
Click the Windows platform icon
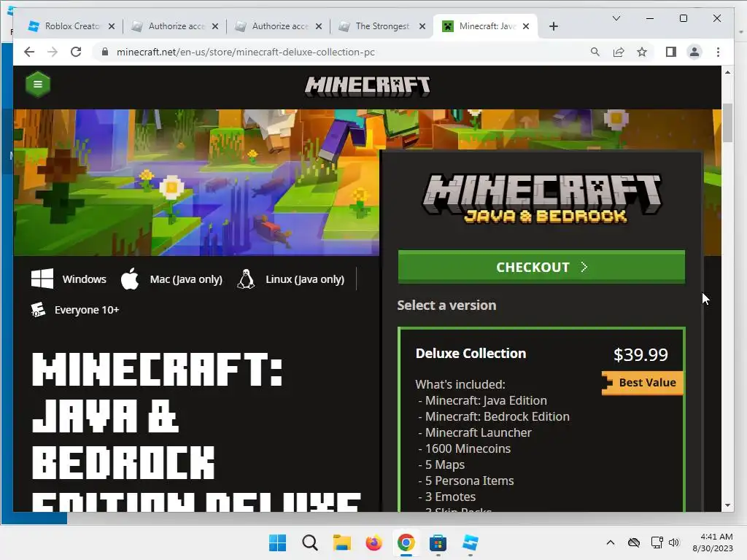click(42, 279)
